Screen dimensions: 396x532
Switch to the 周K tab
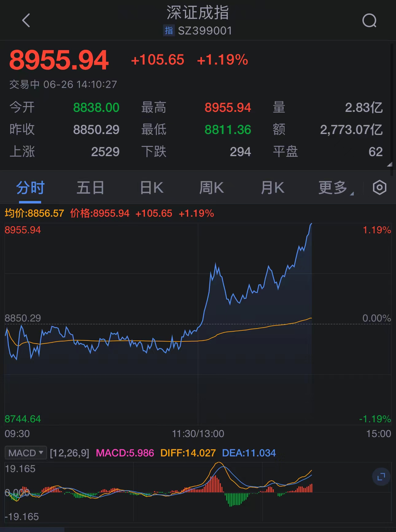(x=212, y=187)
